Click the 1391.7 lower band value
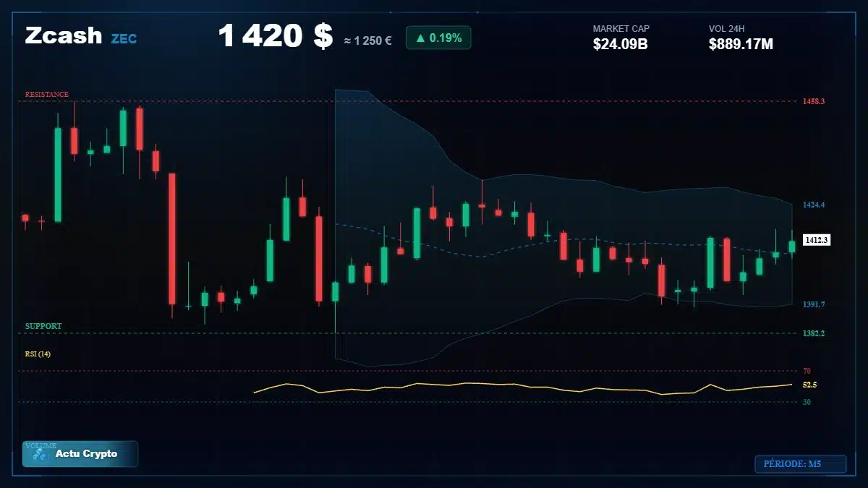This screenshot has width=868, height=488. click(814, 304)
